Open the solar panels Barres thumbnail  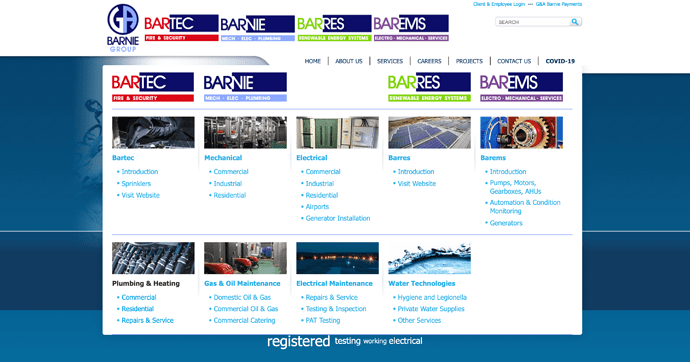tap(429, 132)
